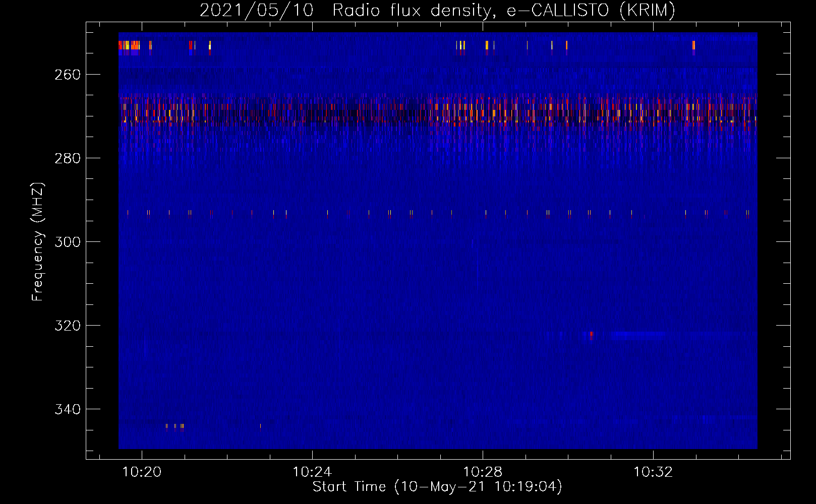Viewport: 816px width, 504px height.
Task: Click the 10:32 time tick label
Action: (x=653, y=472)
